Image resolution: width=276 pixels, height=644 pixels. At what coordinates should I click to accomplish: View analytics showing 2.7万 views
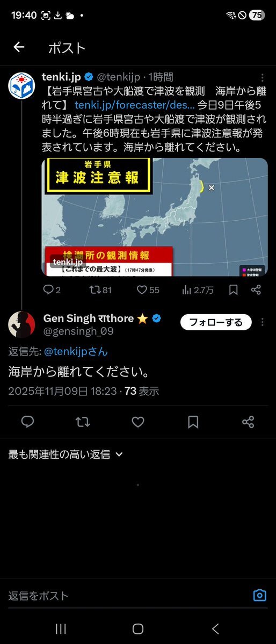click(198, 291)
